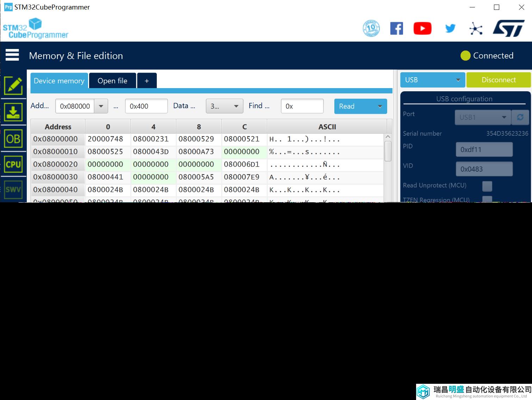This screenshot has height=400, width=532.
Task: Click the memory table scrollbar thumb
Action: [x=388, y=151]
